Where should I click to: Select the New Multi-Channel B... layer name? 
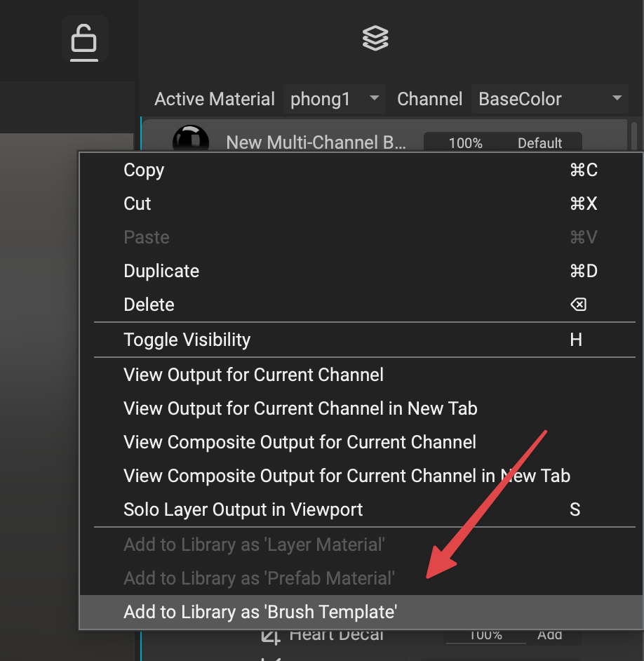pos(316,143)
